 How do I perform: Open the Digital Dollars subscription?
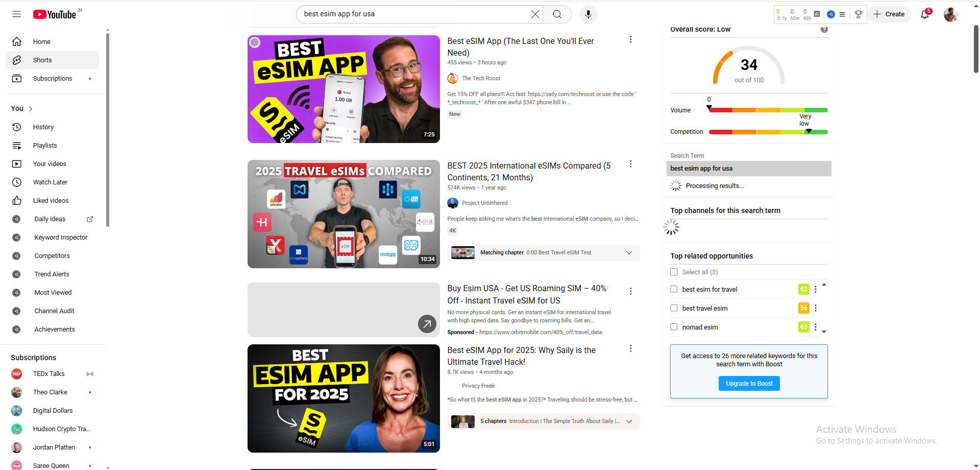tap(52, 411)
